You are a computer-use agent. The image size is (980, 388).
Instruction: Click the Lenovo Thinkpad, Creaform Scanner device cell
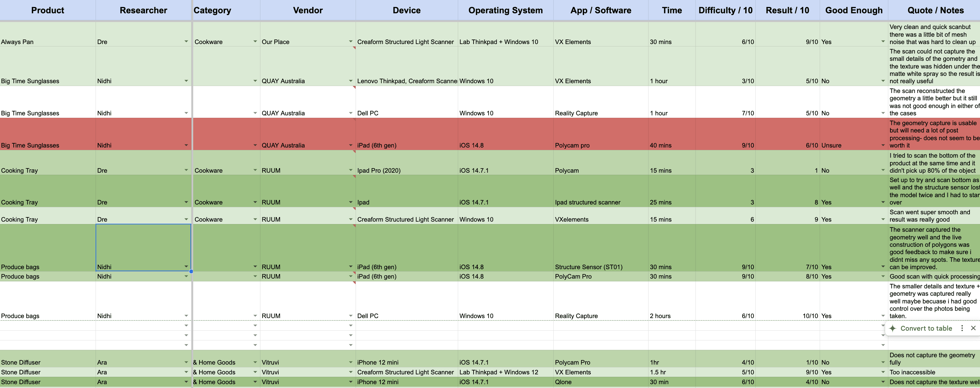point(407,66)
